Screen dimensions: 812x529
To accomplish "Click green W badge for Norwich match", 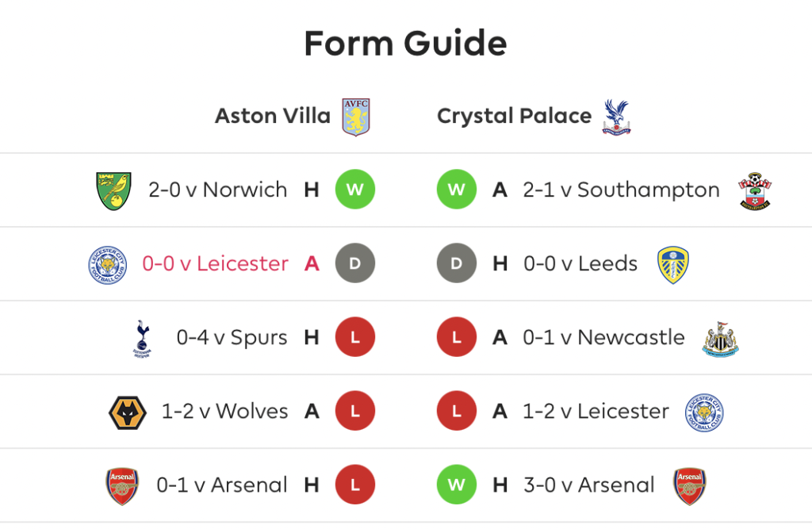I will pos(355,190).
